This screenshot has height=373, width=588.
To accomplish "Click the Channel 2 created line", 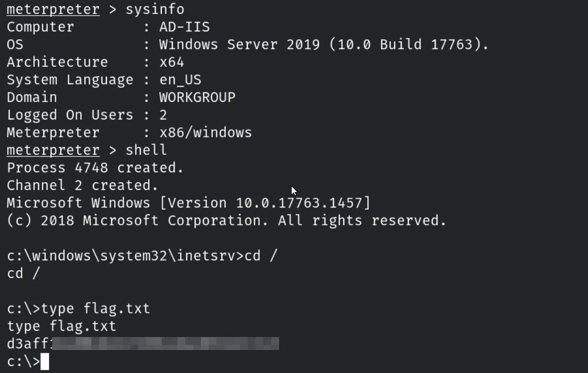I will [x=82, y=186].
